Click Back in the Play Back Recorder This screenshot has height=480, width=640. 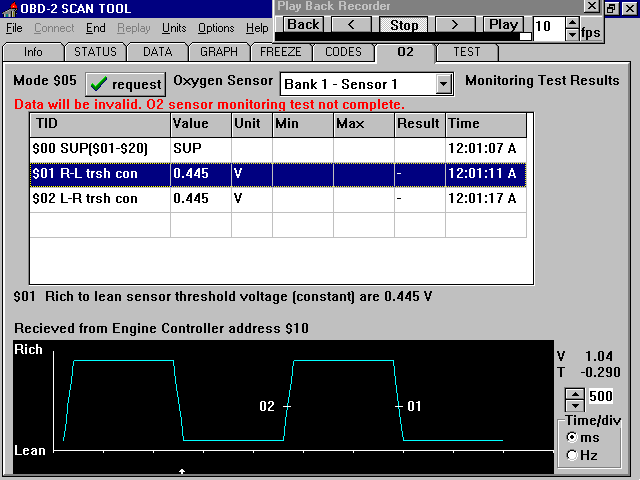tap(303, 24)
